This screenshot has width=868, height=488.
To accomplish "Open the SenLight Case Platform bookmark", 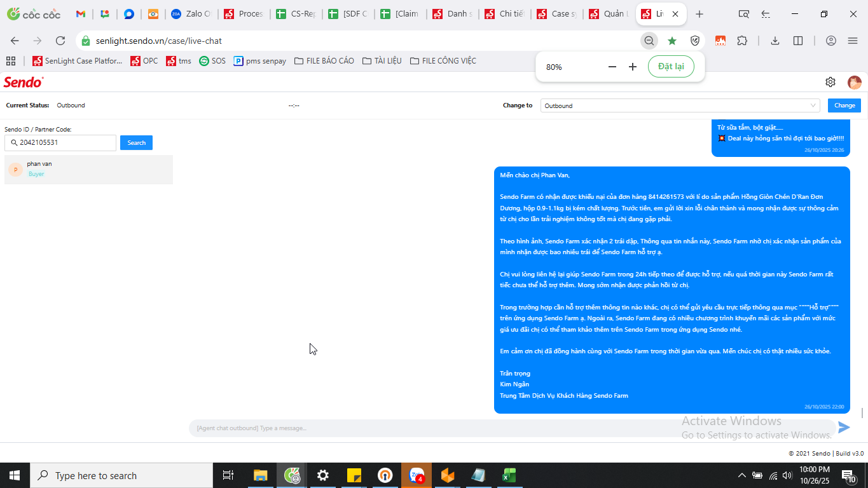I will click(x=77, y=61).
